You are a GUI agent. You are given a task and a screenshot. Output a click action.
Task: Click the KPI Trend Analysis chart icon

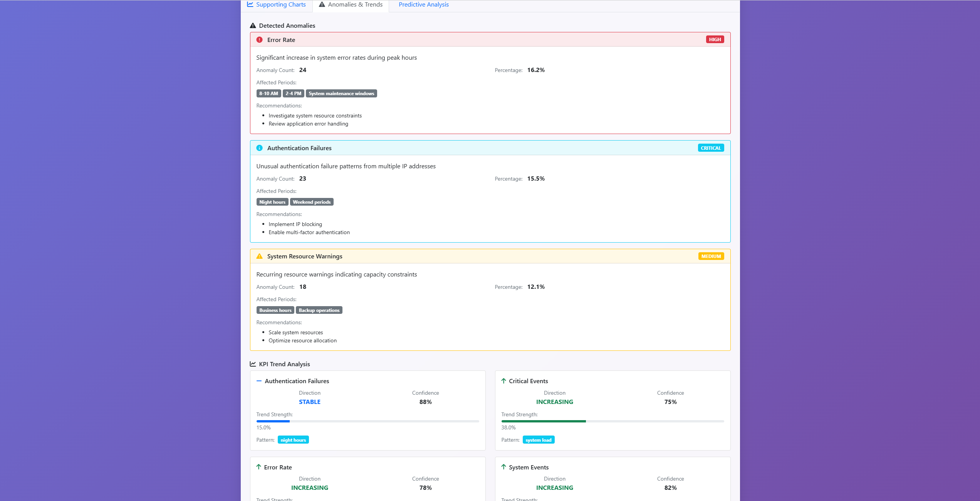tap(252, 364)
